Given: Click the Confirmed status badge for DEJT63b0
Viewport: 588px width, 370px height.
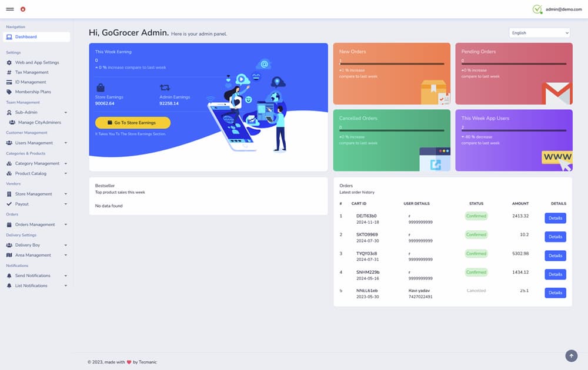Looking at the screenshot, I should (x=476, y=216).
